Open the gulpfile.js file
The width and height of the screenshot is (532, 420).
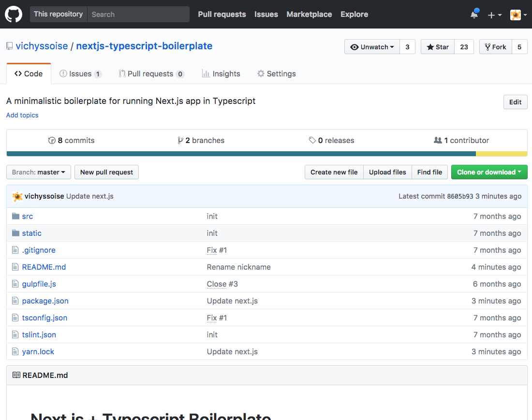(x=39, y=284)
